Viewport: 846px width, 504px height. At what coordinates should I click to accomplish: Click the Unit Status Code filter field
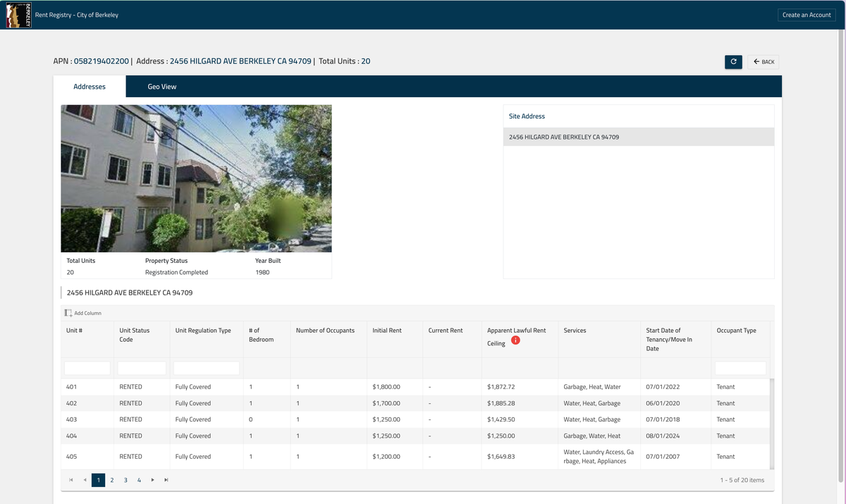coord(142,368)
